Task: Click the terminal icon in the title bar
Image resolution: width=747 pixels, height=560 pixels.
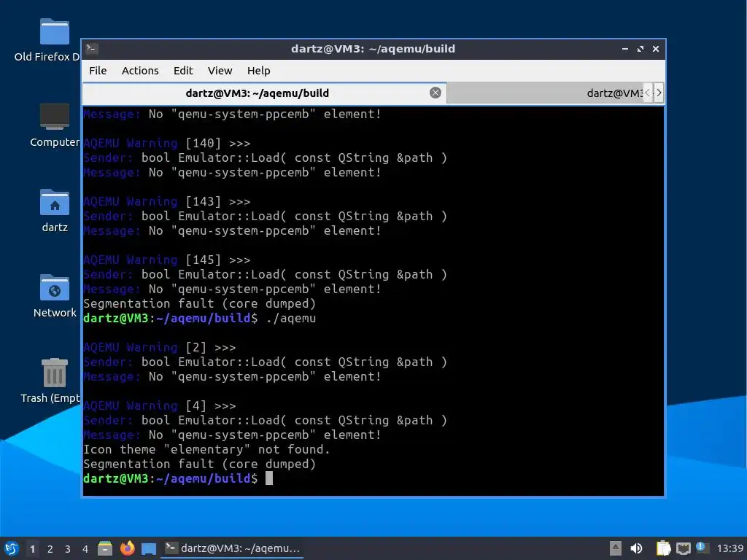Action: pos(92,49)
